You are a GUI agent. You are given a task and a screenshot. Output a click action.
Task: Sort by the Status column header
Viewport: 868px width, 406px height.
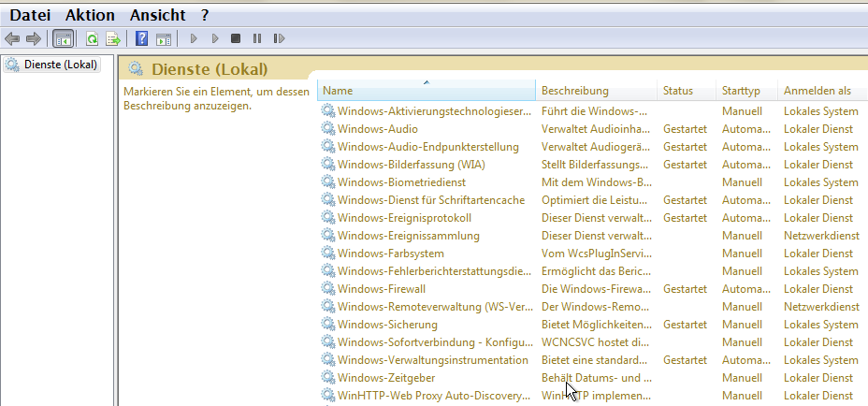(x=687, y=91)
